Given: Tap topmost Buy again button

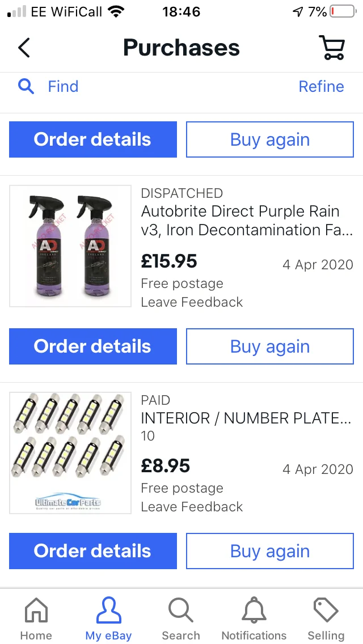Looking at the screenshot, I should click(269, 139).
